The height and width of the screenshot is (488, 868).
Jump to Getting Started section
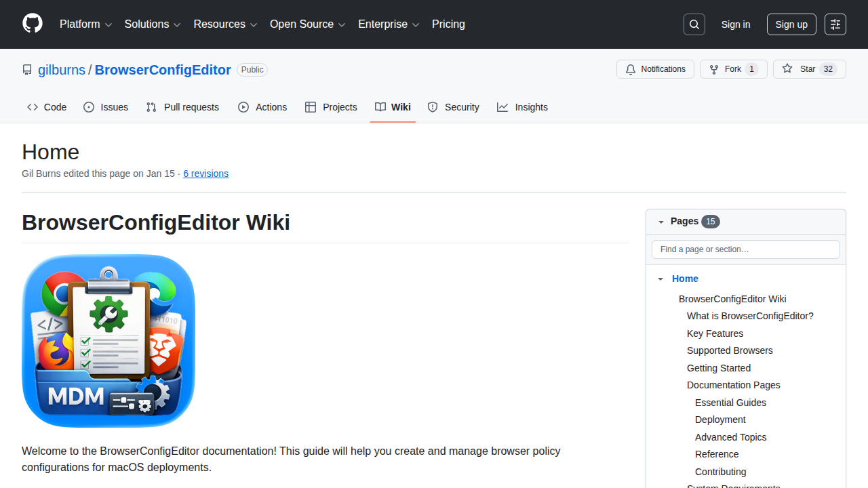719,368
